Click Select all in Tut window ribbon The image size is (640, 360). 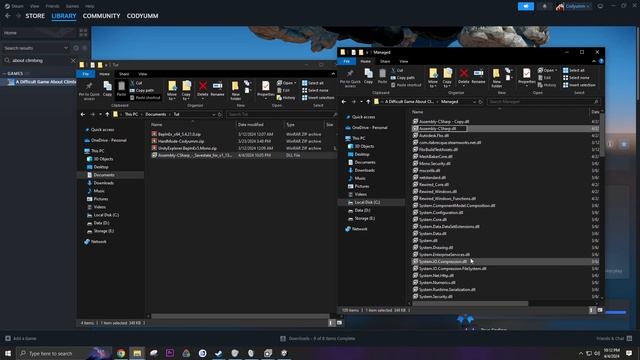tap(313, 83)
